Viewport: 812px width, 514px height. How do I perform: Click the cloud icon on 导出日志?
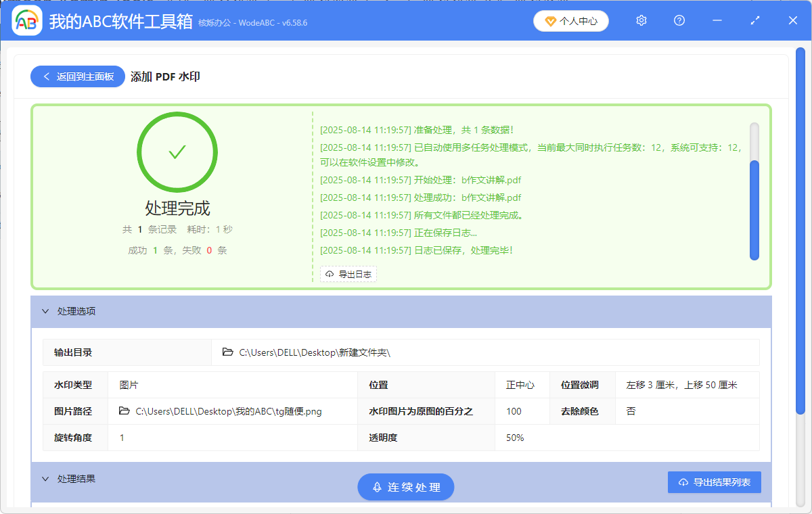pos(328,274)
